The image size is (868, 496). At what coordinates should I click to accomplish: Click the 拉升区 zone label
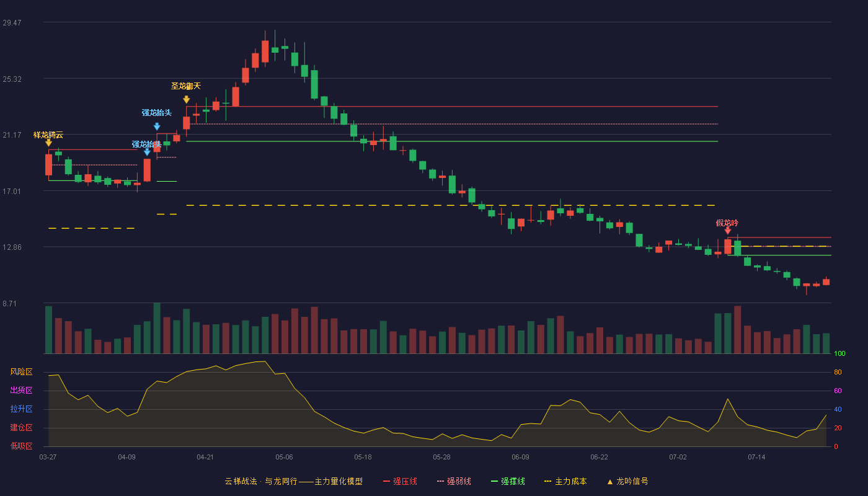click(21, 409)
